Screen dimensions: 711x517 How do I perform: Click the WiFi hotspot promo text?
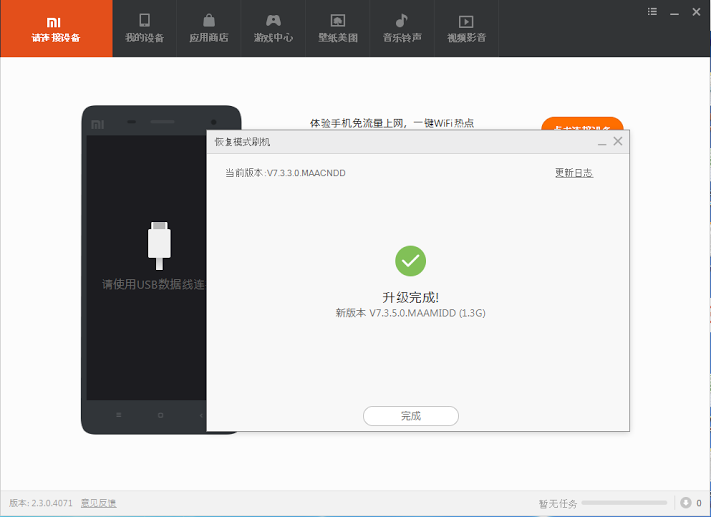pos(392,123)
